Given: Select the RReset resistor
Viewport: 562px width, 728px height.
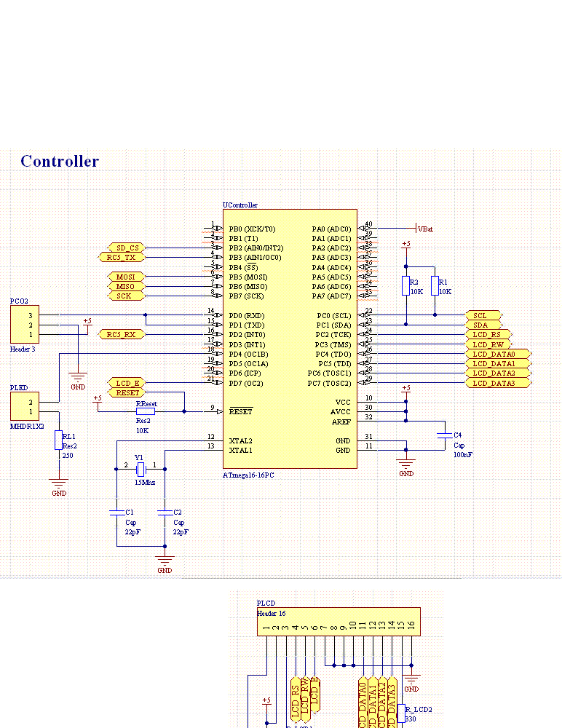Looking at the screenshot, I should tap(146, 411).
